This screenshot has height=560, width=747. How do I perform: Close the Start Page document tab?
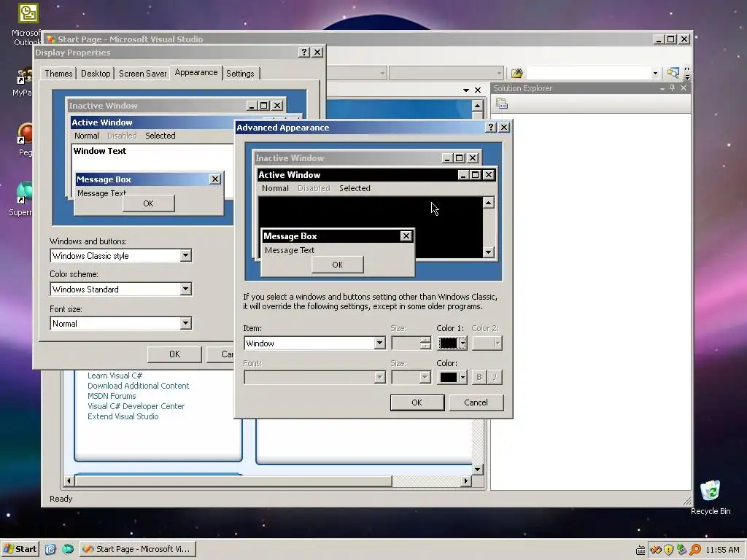pos(477,90)
